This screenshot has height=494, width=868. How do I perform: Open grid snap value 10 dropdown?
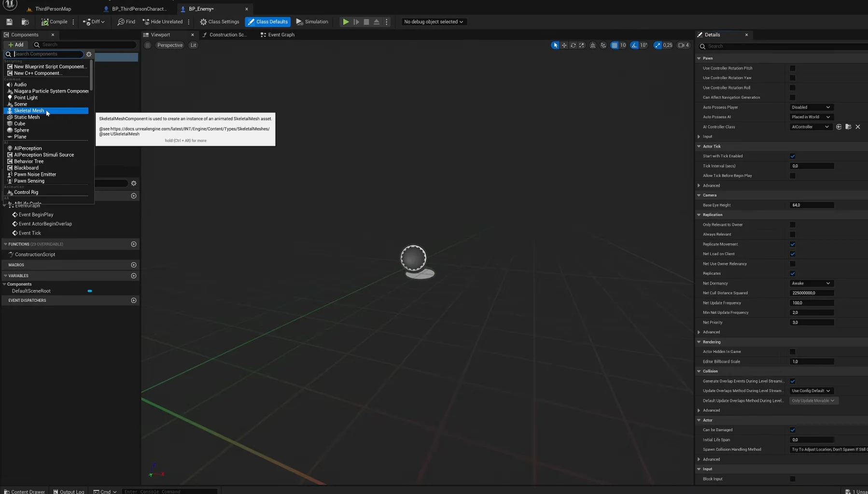623,45
